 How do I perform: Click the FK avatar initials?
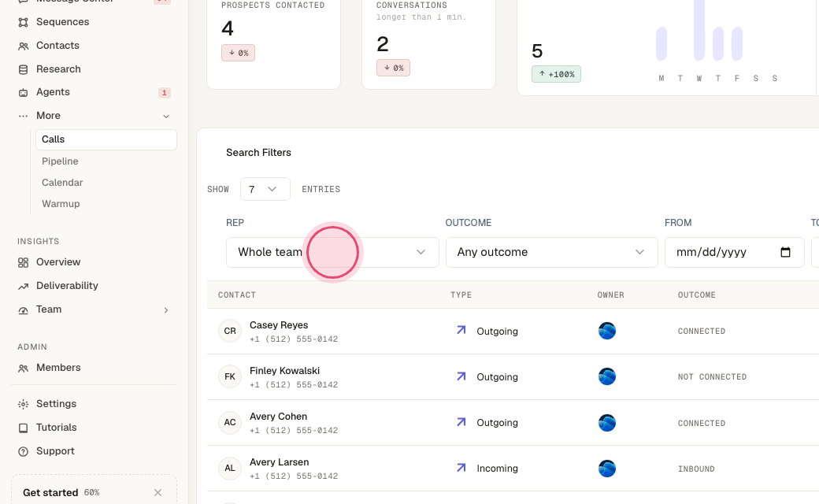230,376
